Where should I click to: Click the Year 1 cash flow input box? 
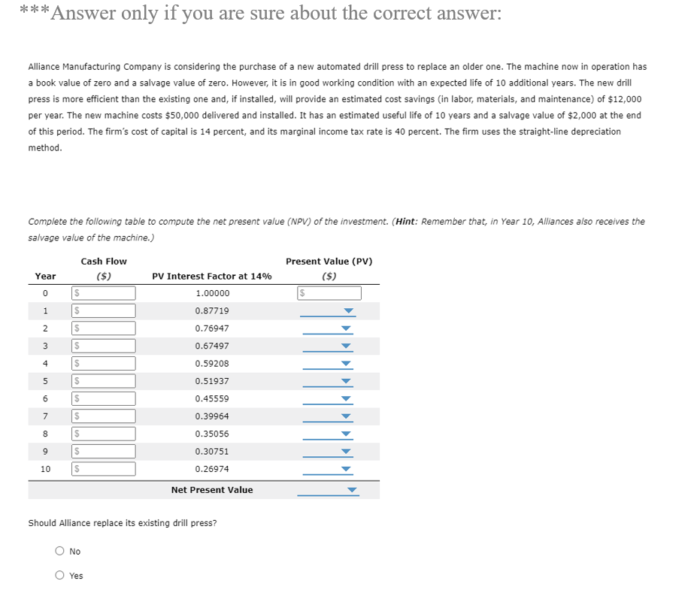point(103,310)
